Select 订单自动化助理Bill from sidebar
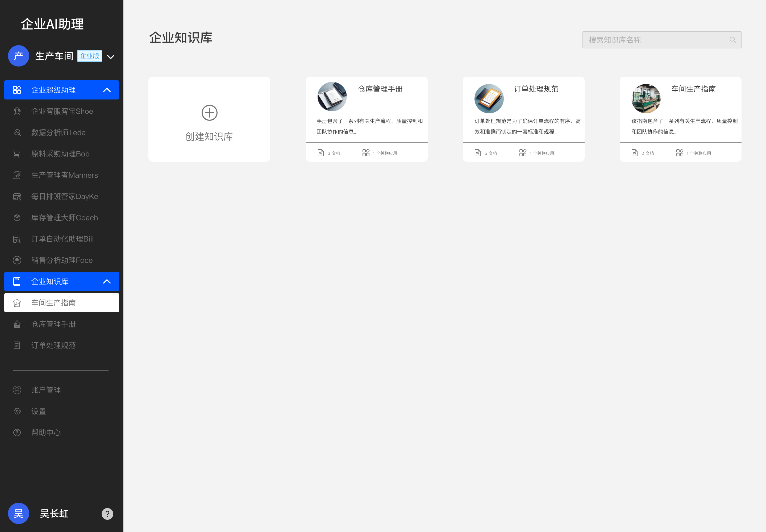 (x=62, y=239)
